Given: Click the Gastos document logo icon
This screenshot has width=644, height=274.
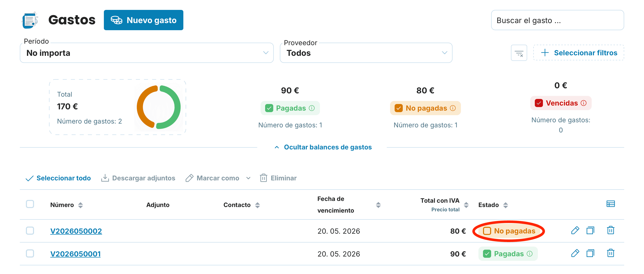Looking at the screenshot, I should [x=30, y=20].
